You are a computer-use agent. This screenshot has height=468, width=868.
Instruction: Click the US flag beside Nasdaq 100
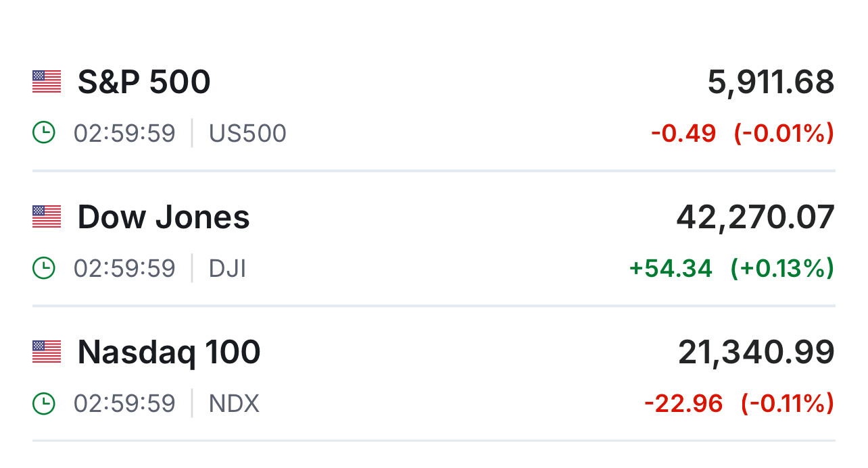click(x=47, y=353)
